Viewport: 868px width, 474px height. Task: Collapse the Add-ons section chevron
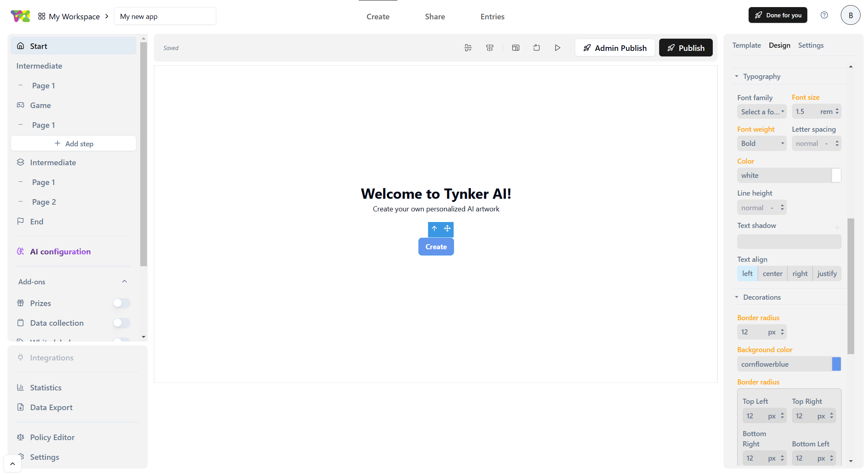pyautogui.click(x=125, y=282)
